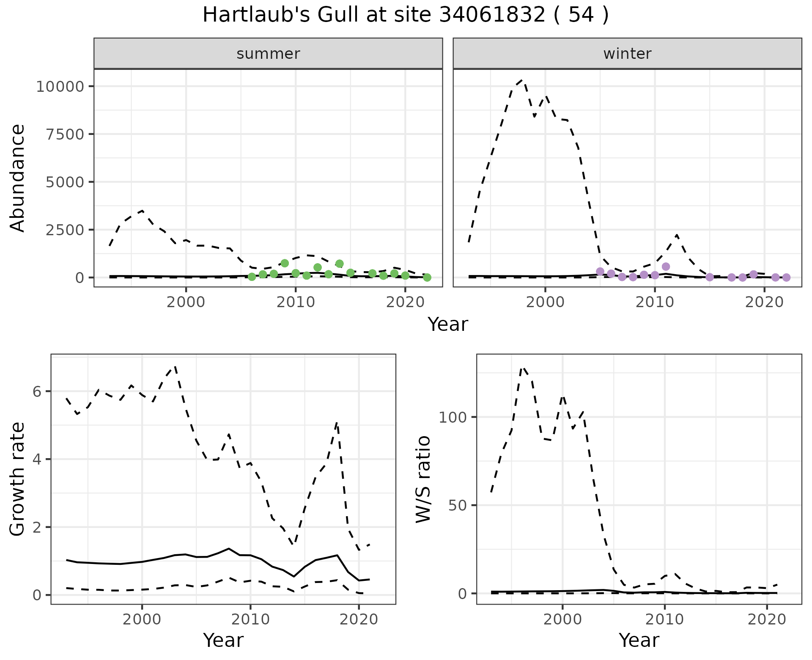Click the last purple dot near 2022

coord(786,278)
